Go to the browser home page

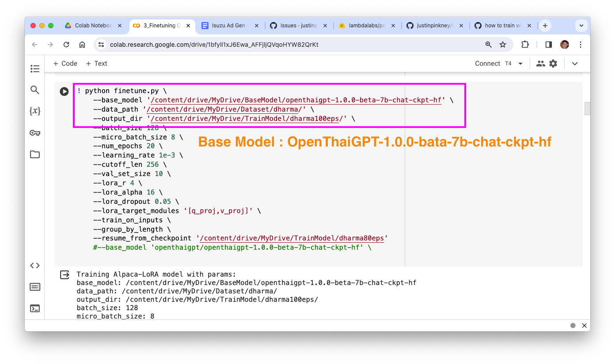pos(82,45)
